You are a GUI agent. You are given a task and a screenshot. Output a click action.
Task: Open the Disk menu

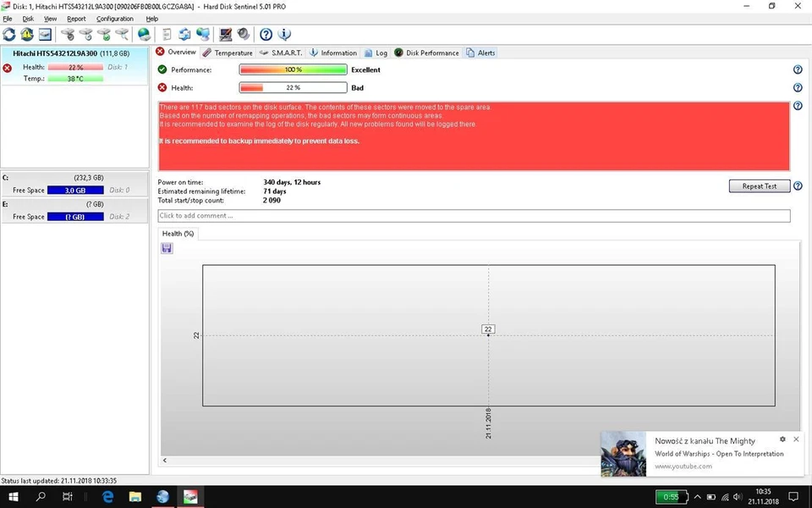[28, 19]
